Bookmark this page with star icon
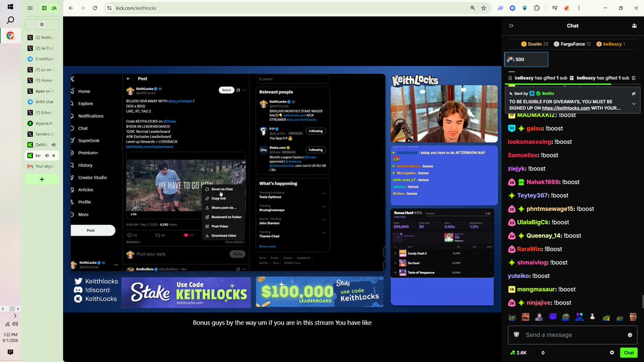The width and height of the screenshot is (644, 362). (x=484, y=8)
